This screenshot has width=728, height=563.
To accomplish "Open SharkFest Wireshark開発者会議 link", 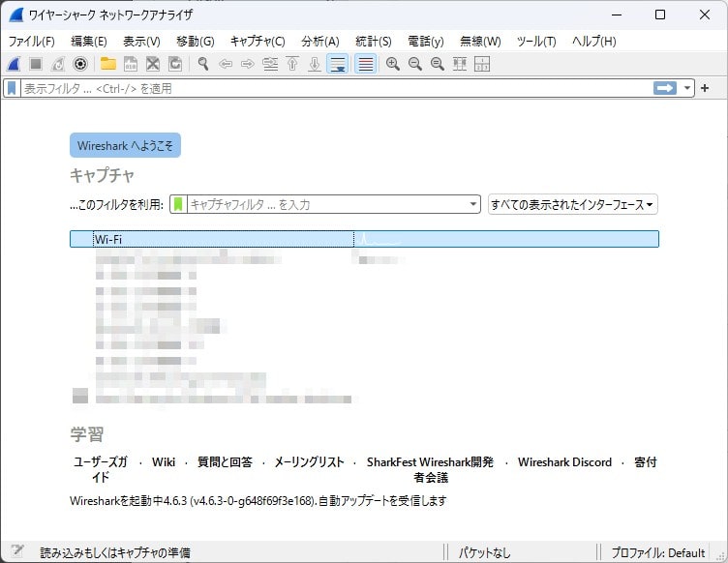I will (x=431, y=469).
